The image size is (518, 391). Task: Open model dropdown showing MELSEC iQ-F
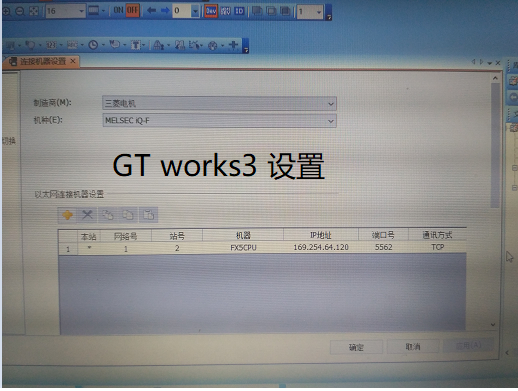(x=219, y=121)
